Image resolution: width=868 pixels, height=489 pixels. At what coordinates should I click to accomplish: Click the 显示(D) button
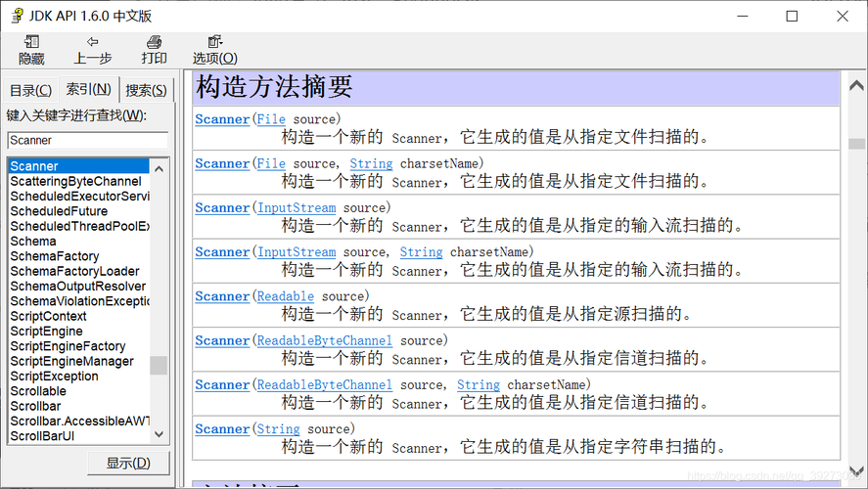pyautogui.click(x=128, y=463)
